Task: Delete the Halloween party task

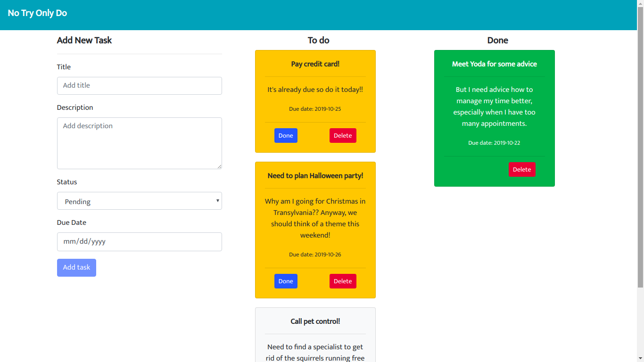Action: 343,281
